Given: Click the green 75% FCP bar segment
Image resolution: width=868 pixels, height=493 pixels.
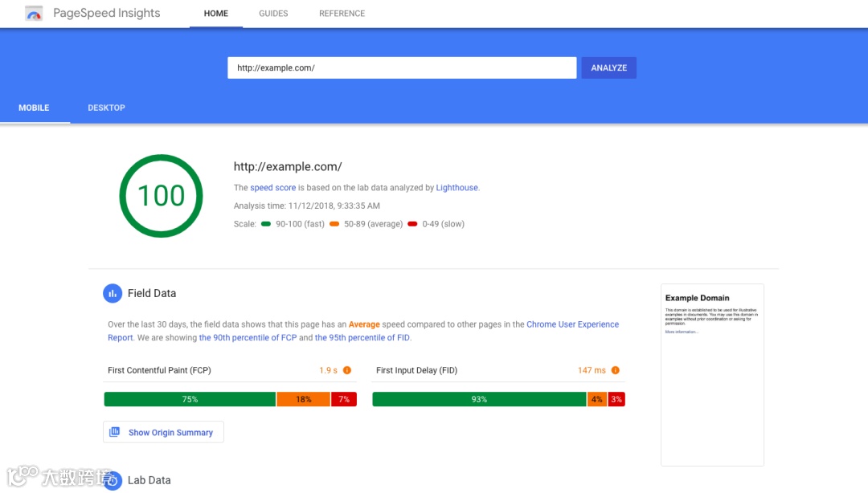Looking at the screenshot, I should point(190,399).
